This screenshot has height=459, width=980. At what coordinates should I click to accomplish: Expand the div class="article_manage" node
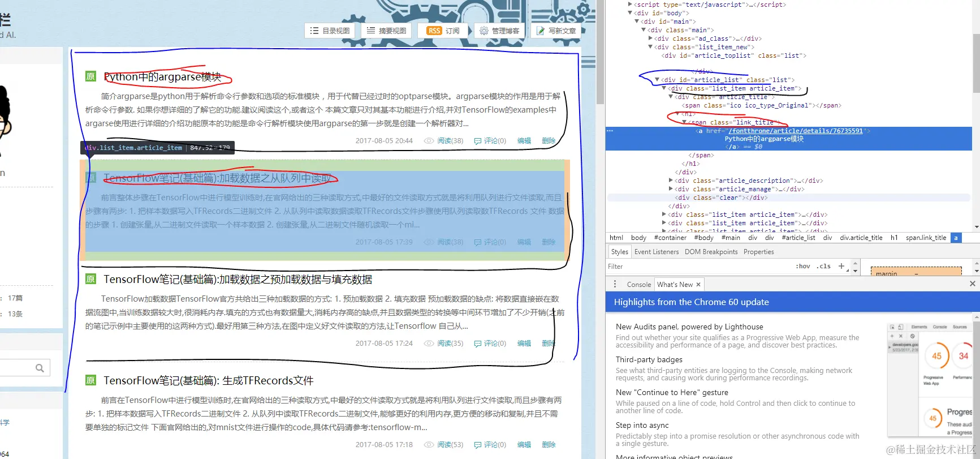[x=671, y=189]
